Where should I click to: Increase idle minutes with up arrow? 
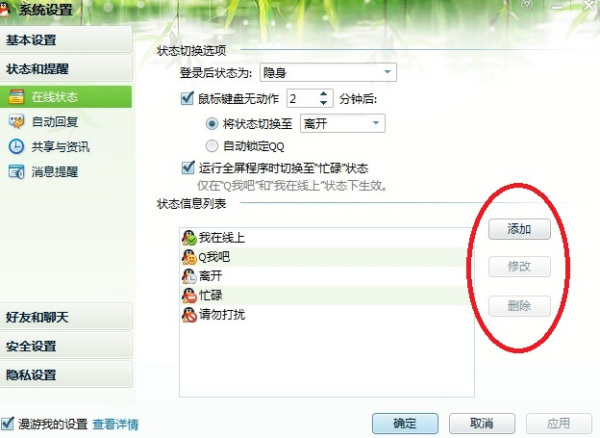(323, 94)
